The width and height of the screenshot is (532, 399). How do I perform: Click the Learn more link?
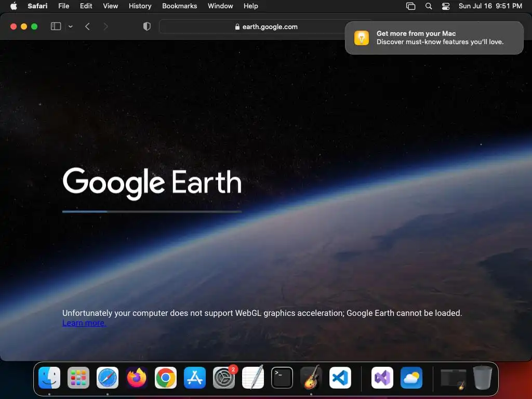84,323
